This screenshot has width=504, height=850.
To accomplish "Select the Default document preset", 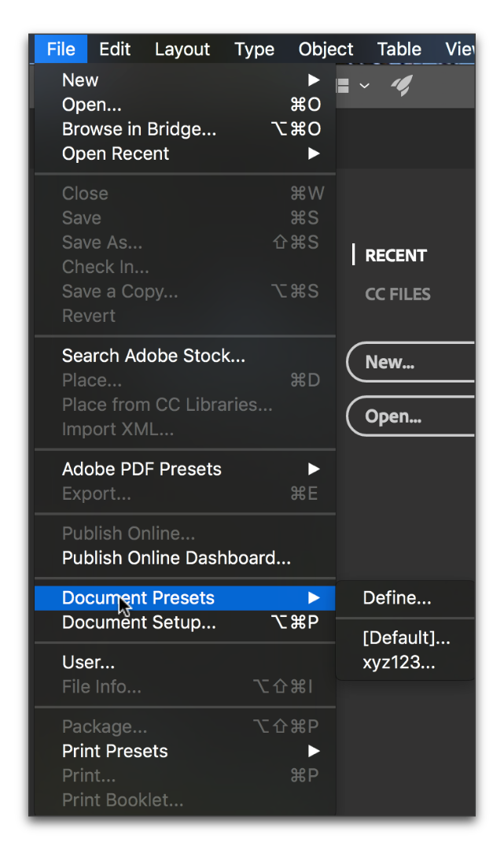I will pos(407,638).
